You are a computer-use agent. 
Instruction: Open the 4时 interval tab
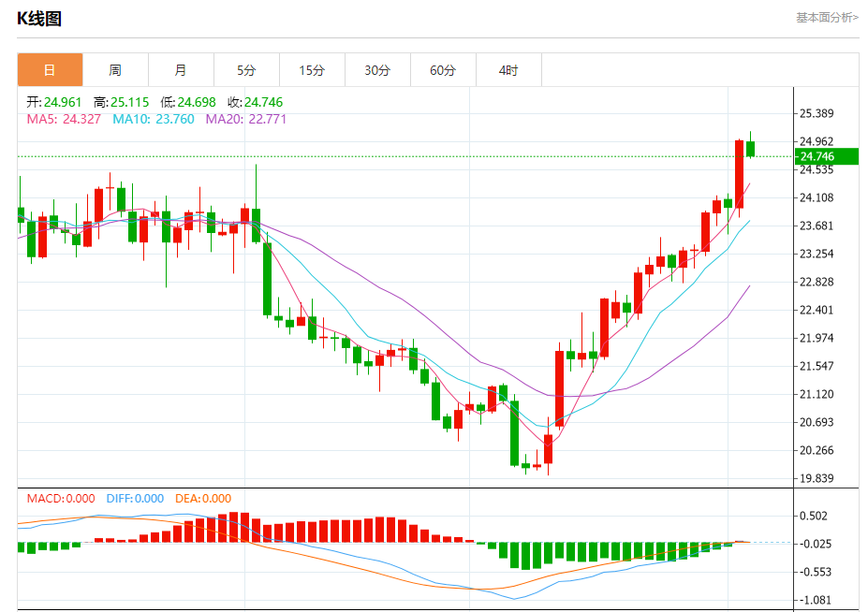pos(508,70)
